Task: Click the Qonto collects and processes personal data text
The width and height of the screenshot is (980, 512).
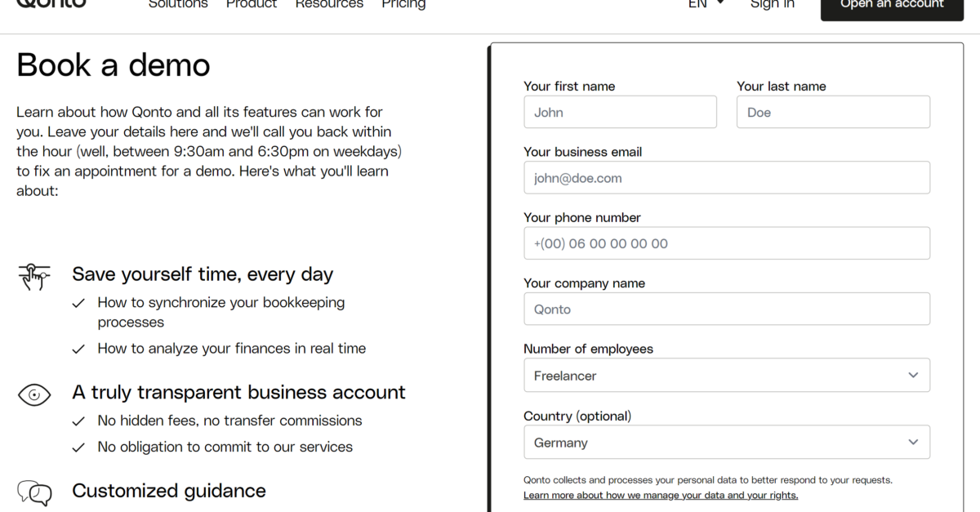Action: point(708,480)
